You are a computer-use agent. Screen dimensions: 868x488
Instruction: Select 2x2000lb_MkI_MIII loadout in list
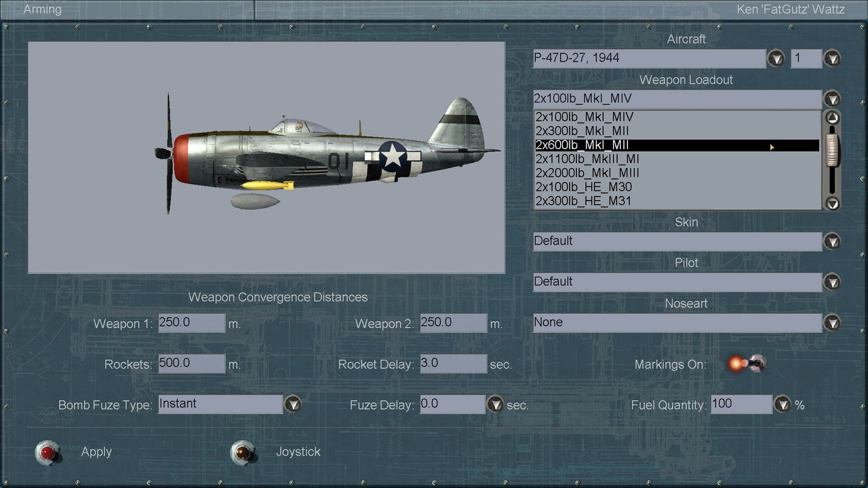pyautogui.click(x=677, y=173)
